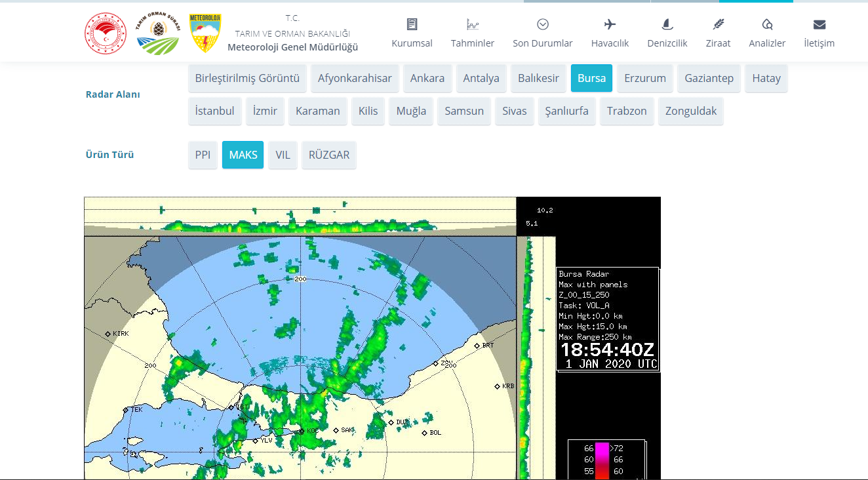Open the Kurumsal menu
This screenshot has height=480, width=868.
[x=412, y=43]
